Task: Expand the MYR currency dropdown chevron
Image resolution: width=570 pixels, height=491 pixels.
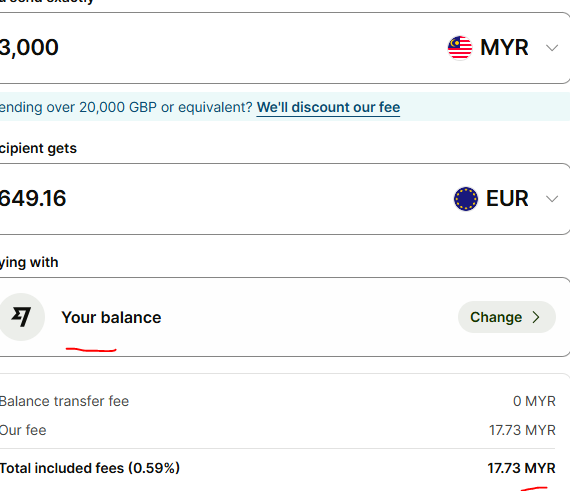Action: tap(552, 48)
